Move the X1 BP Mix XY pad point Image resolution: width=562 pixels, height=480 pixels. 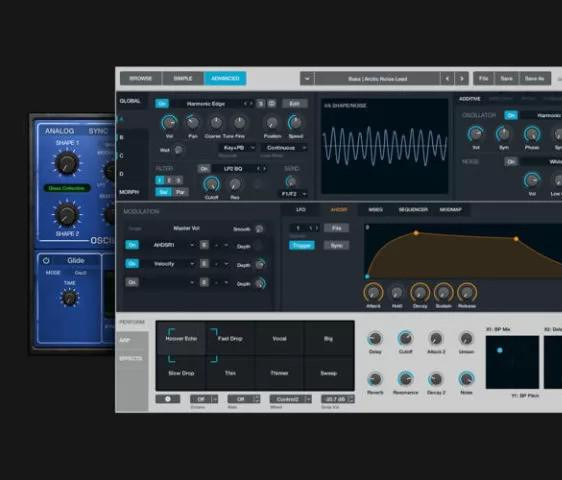(x=500, y=350)
